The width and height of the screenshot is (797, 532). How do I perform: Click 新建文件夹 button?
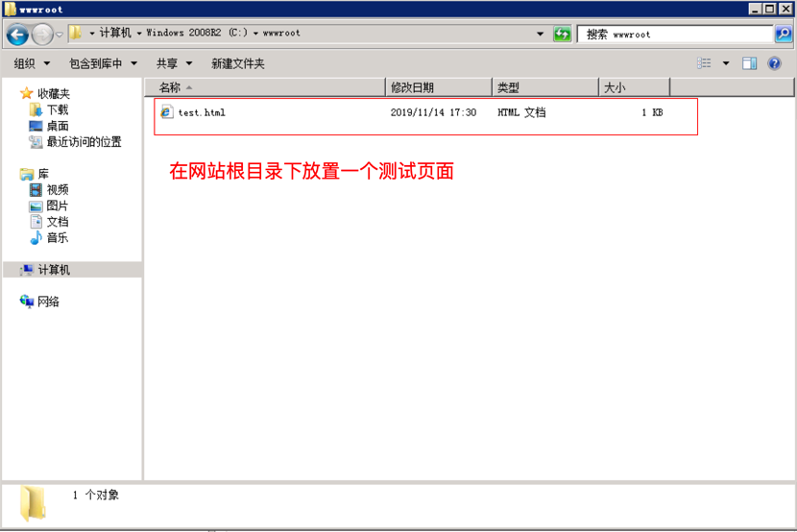pos(238,63)
